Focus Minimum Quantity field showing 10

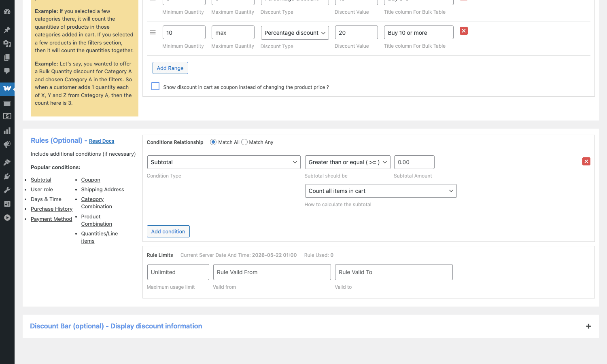(184, 32)
